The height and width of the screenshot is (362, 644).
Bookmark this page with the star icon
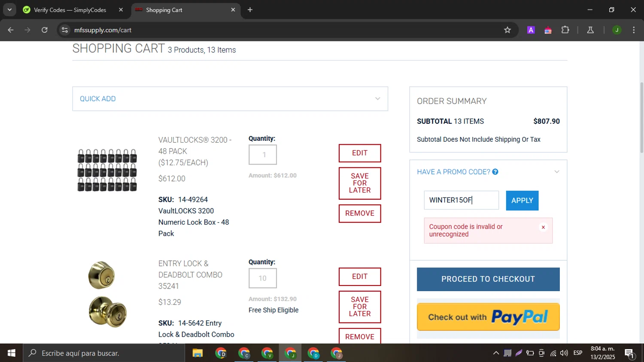click(507, 30)
